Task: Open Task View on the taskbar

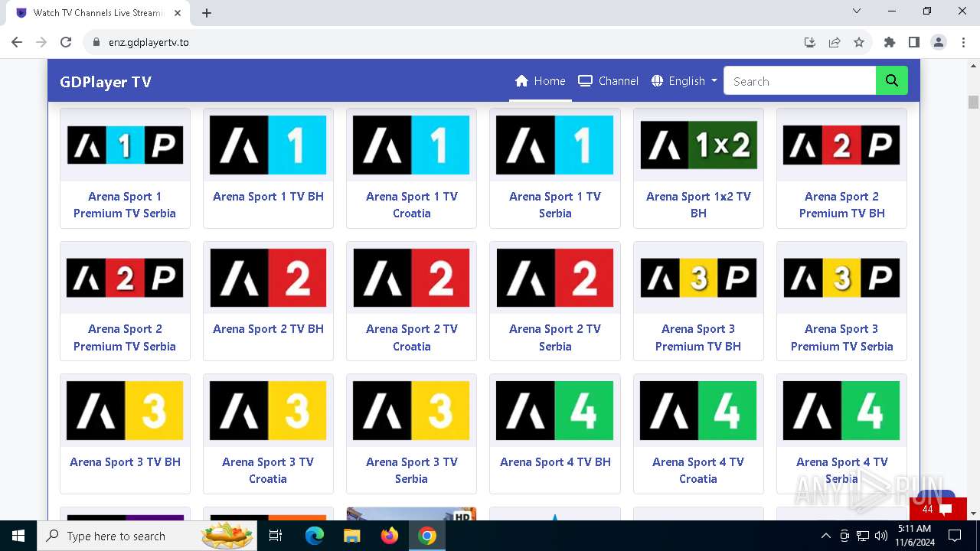Action: coord(276,536)
